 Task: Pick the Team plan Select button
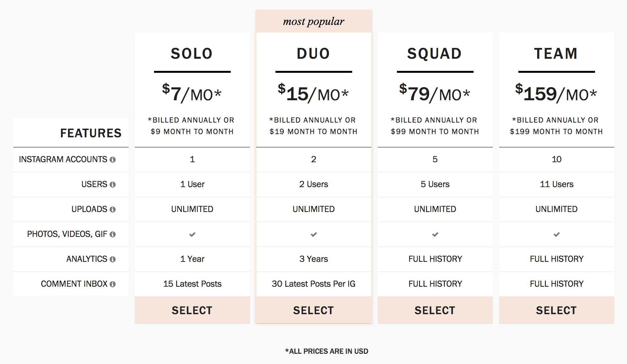pyautogui.click(x=557, y=310)
